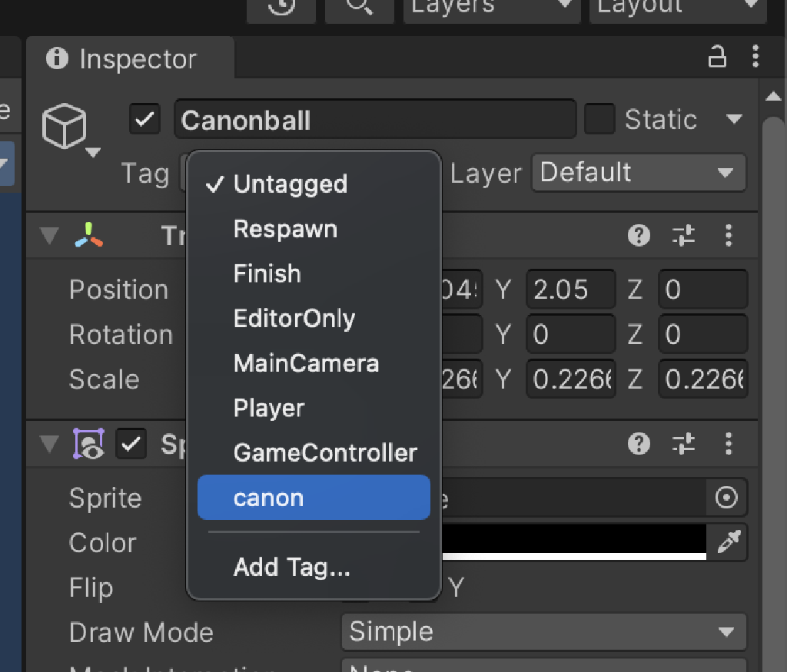The image size is (787, 672).
Task: Open the sprite object picker circle icon
Action: (x=727, y=498)
